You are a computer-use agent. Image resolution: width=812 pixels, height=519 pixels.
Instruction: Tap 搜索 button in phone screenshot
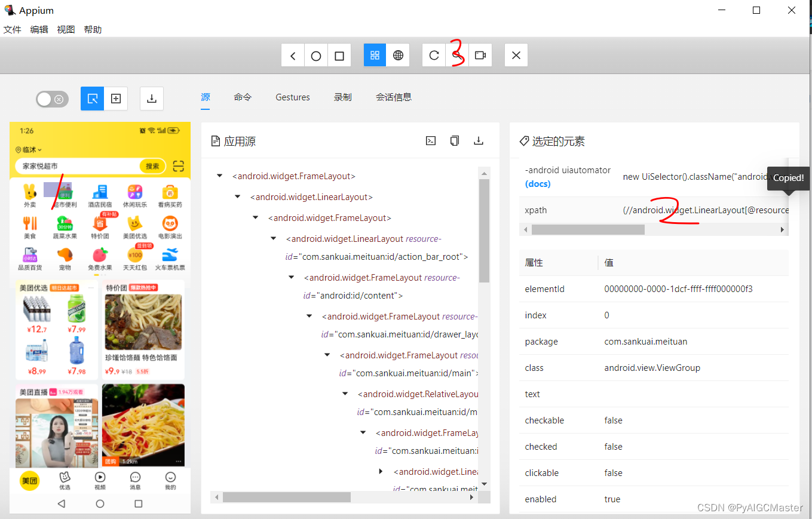point(152,166)
